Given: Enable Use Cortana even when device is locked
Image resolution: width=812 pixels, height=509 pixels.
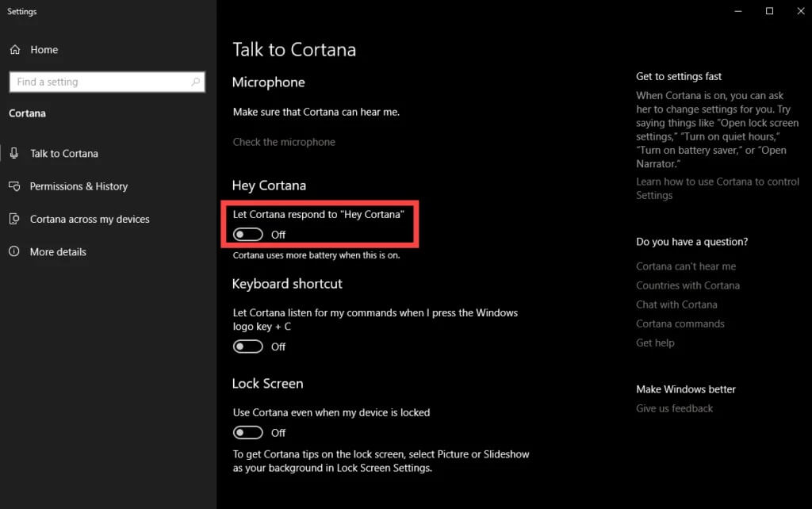Looking at the screenshot, I should (x=248, y=432).
